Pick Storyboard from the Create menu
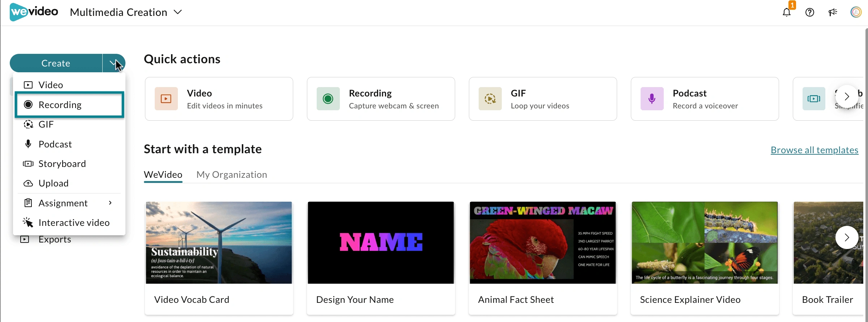 pos(69,164)
